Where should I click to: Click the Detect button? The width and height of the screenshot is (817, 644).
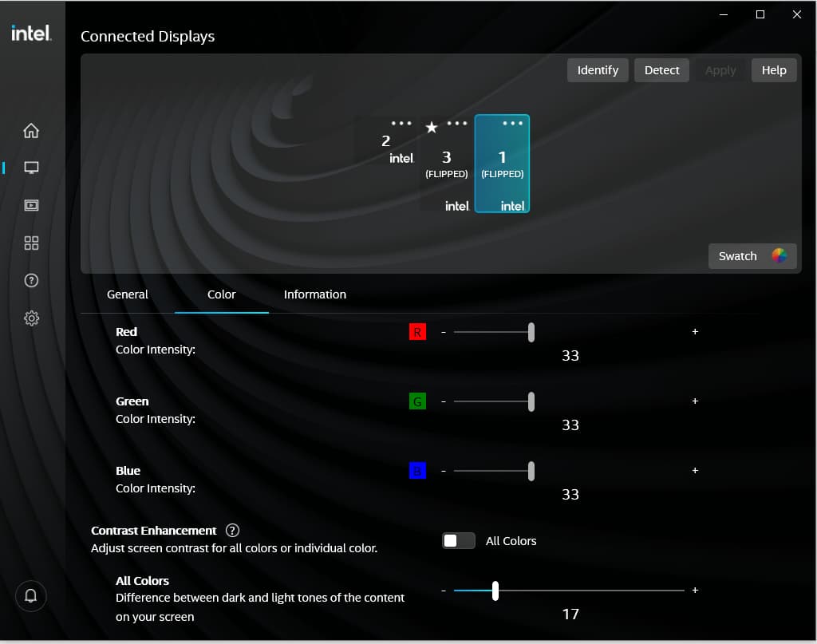(661, 70)
